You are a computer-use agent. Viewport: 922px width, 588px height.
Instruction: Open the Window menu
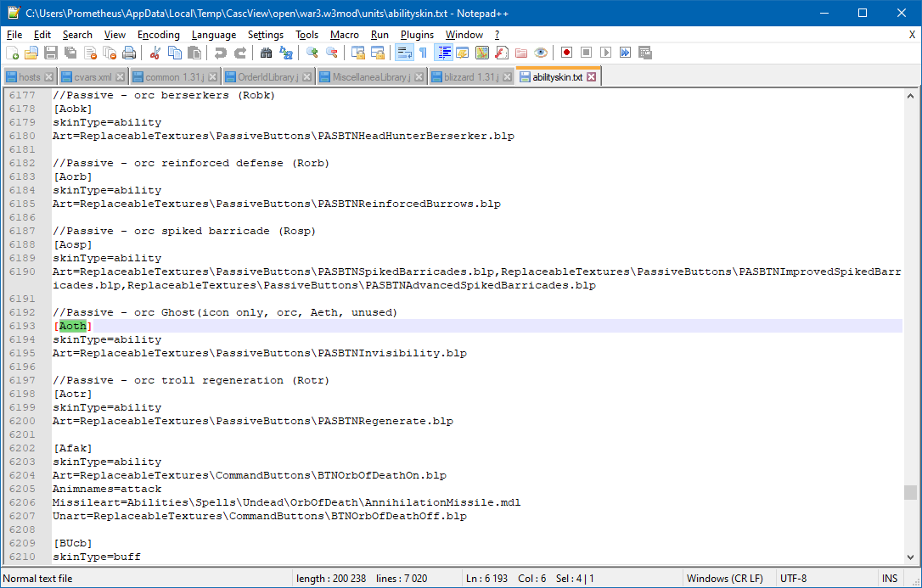[464, 35]
